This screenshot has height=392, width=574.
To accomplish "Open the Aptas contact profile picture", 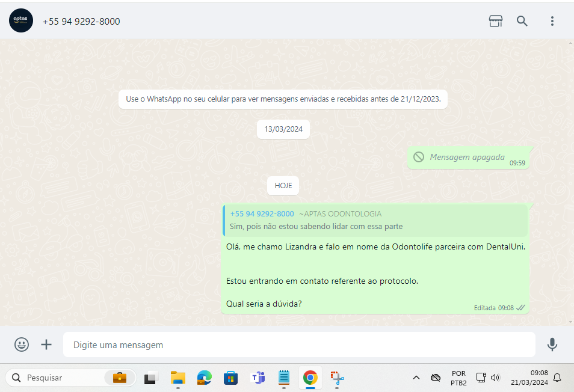I will tap(21, 20).
